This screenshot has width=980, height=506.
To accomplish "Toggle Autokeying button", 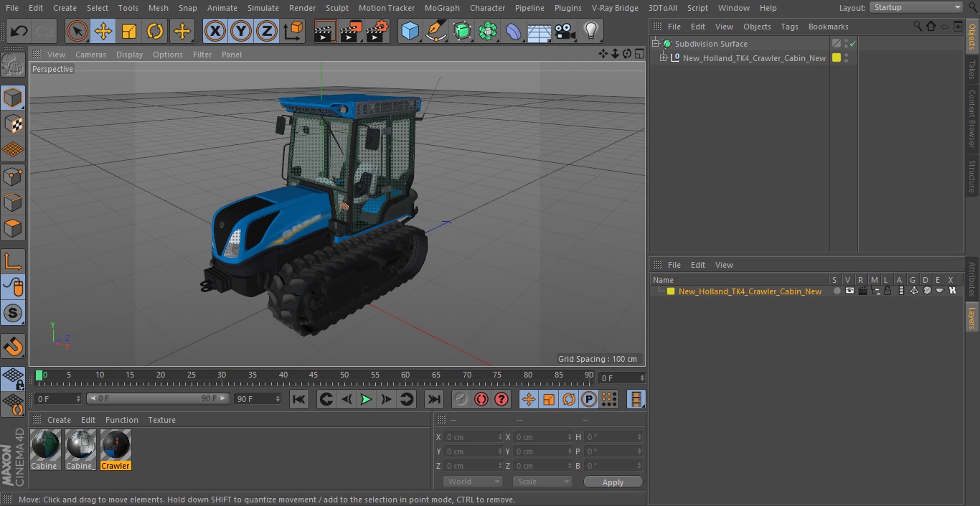I will pos(481,399).
